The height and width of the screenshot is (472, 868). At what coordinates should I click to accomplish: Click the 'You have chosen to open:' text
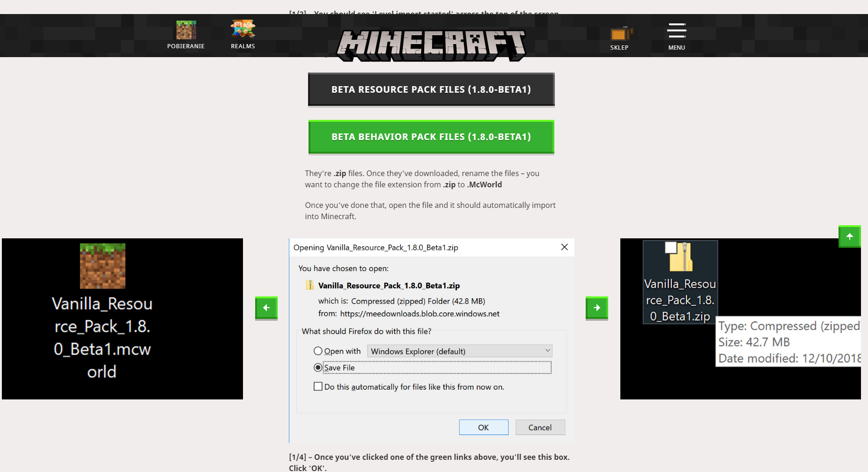pos(344,268)
